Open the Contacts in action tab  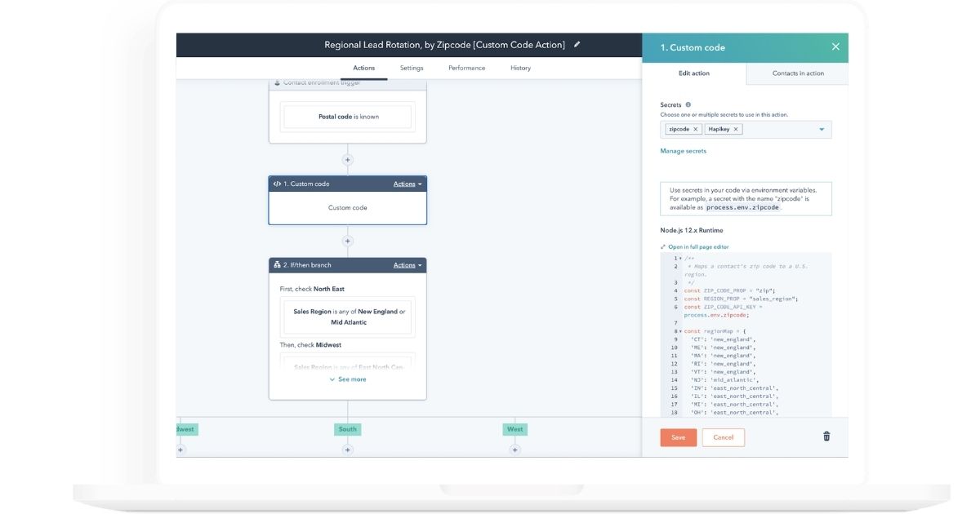(x=798, y=73)
